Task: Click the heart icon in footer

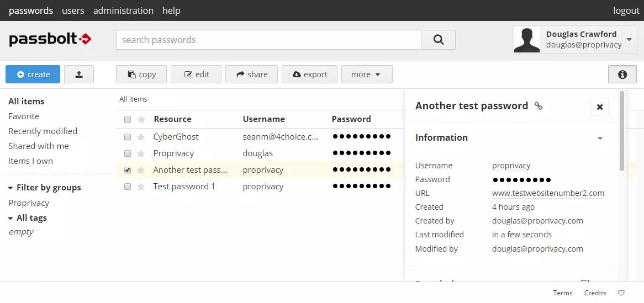Action: (621, 293)
